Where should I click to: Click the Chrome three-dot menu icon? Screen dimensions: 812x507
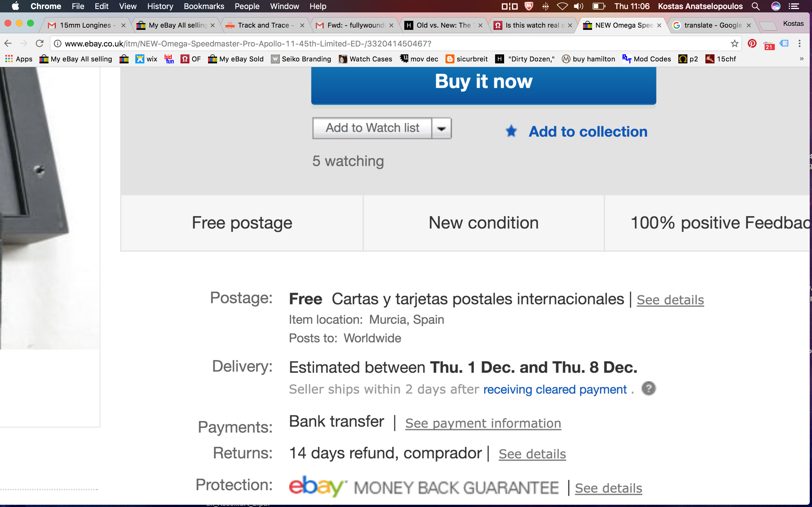(800, 44)
